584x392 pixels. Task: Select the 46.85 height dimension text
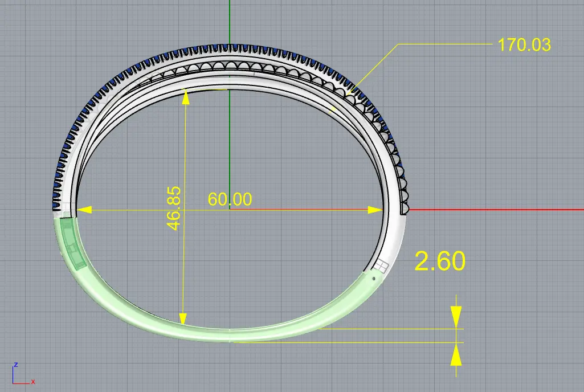point(174,208)
